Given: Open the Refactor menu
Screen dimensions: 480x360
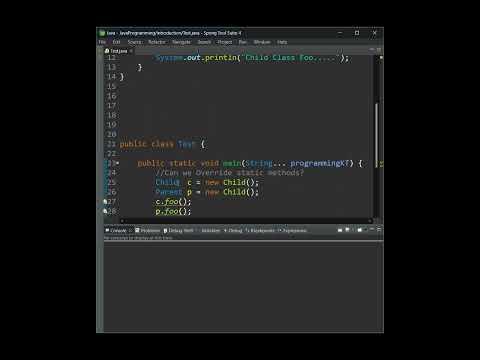Looking at the screenshot, I should (157, 42).
